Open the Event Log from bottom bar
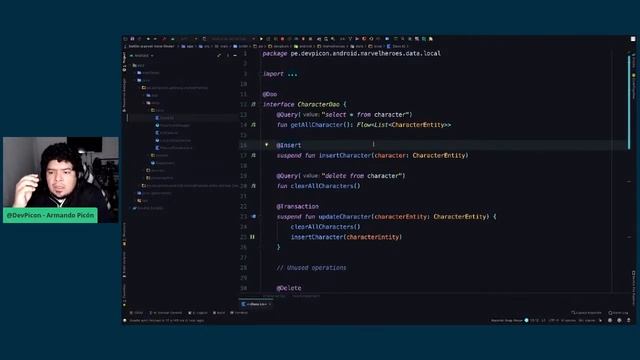 click(x=618, y=313)
